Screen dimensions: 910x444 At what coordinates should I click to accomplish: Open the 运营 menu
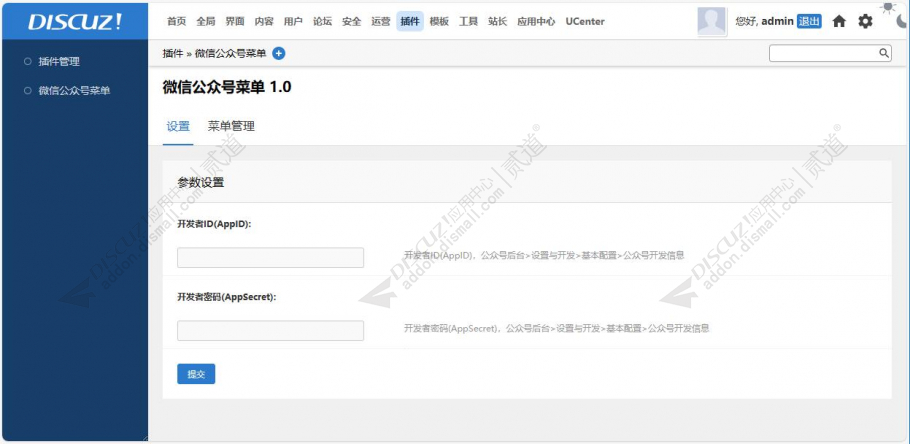[381, 21]
